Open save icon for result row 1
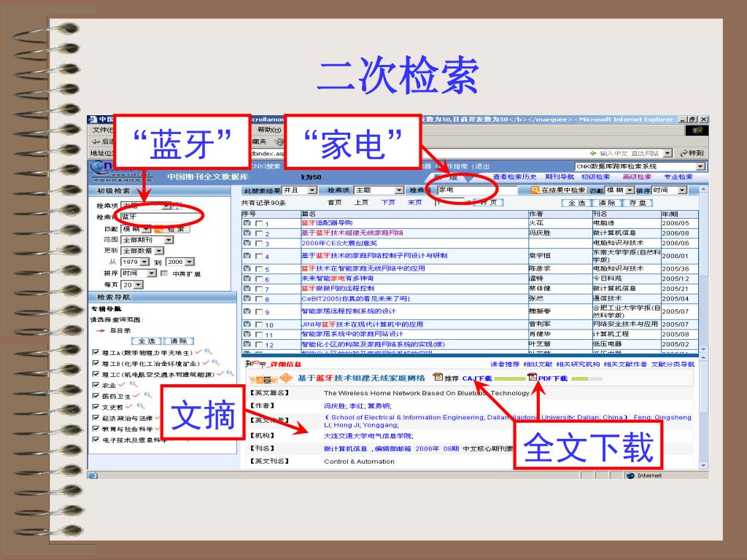The image size is (747, 560). click(247, 223)
